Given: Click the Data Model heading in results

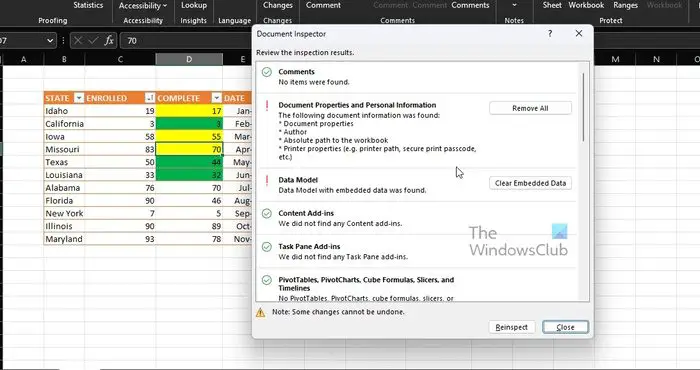Looking at the screenshot, I should click(x=298, y=180).
